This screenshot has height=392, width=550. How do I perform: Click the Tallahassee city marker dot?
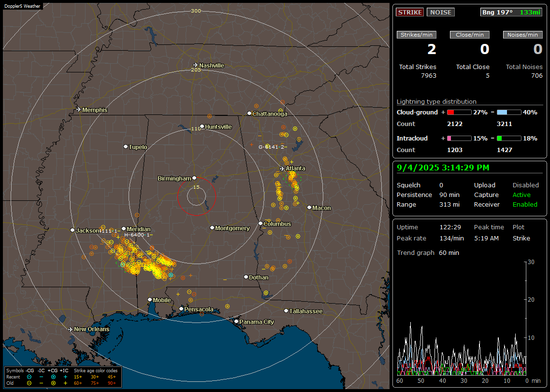[x=286, y=311]
